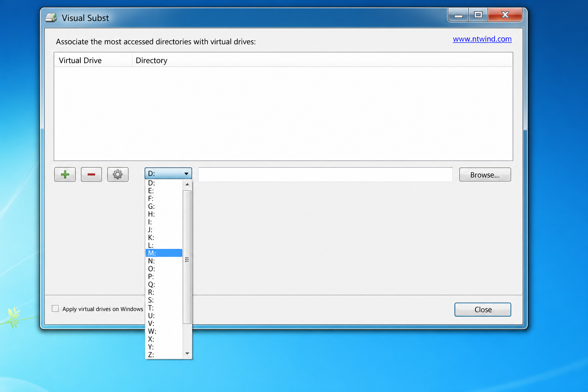Pick I: in the dropdown list
The height and width of the screenshot is (392, 588).
click(x=164, y=222)
